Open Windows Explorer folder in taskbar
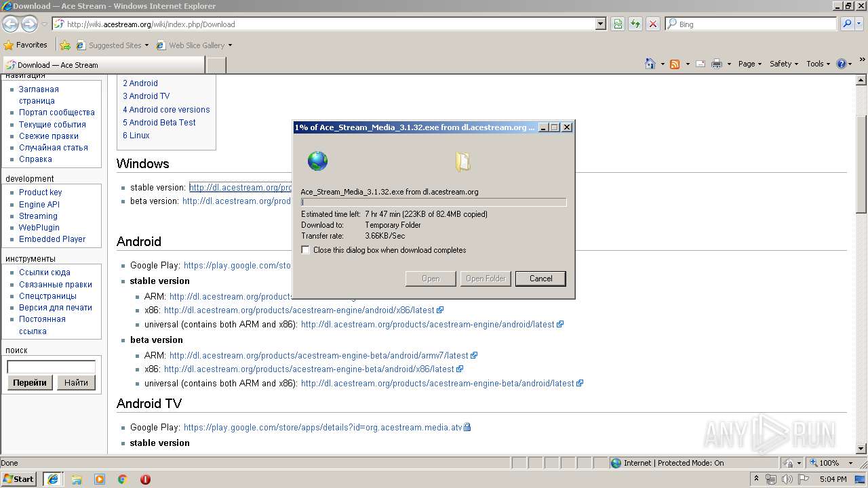The image size is (868, 488). 77,479
